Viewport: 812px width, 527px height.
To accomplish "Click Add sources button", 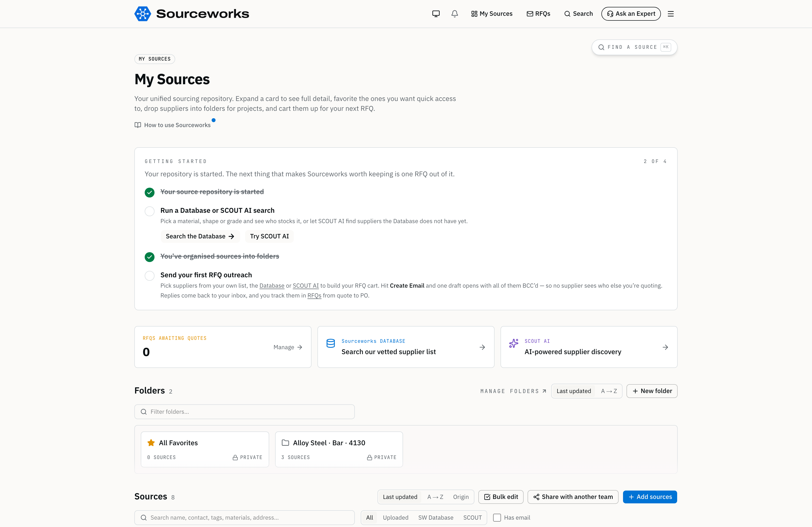I will click(650, 497).
